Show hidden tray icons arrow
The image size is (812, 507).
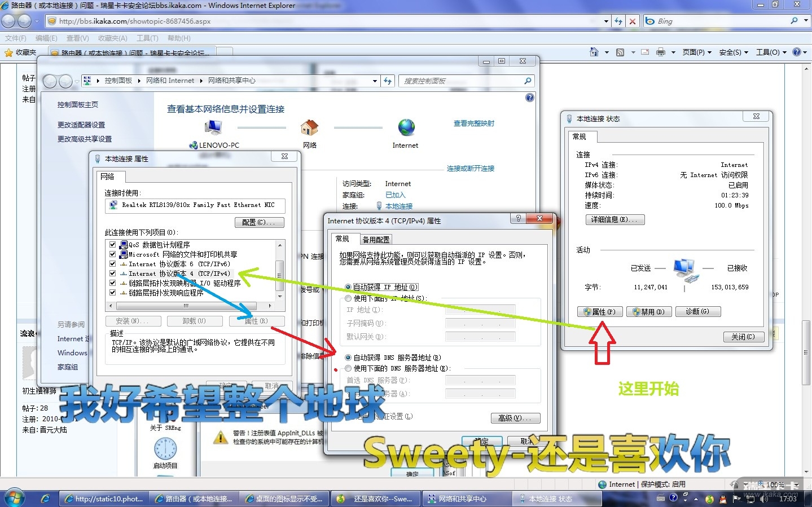(x=696, y=499)
